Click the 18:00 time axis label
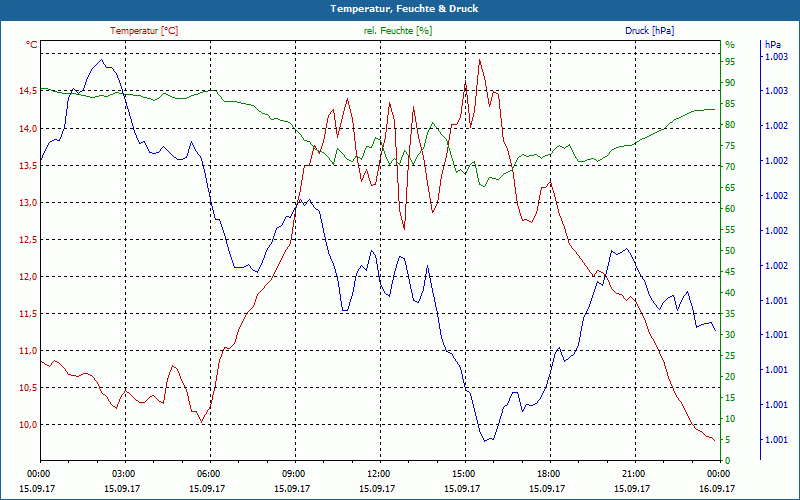 tap(547, 473)
